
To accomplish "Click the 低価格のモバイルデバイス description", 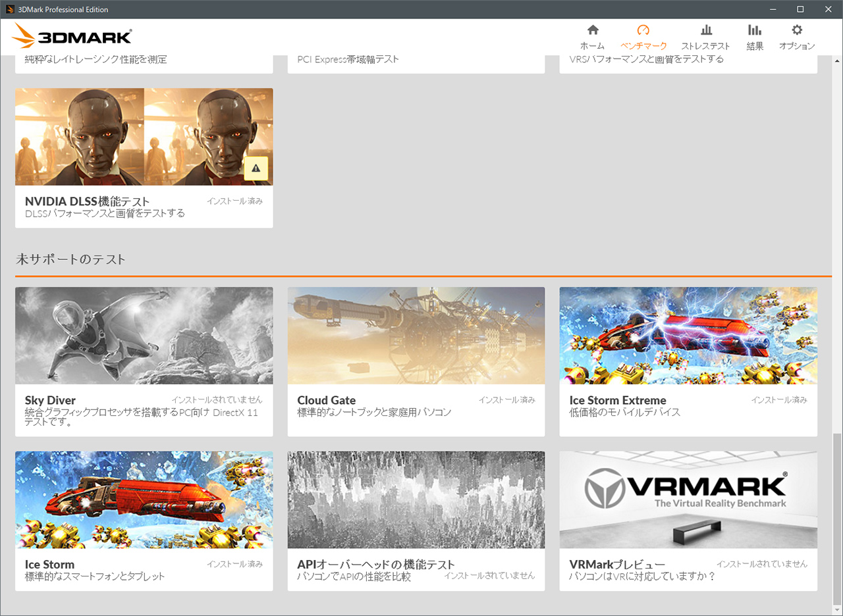I will click(624, 412).
